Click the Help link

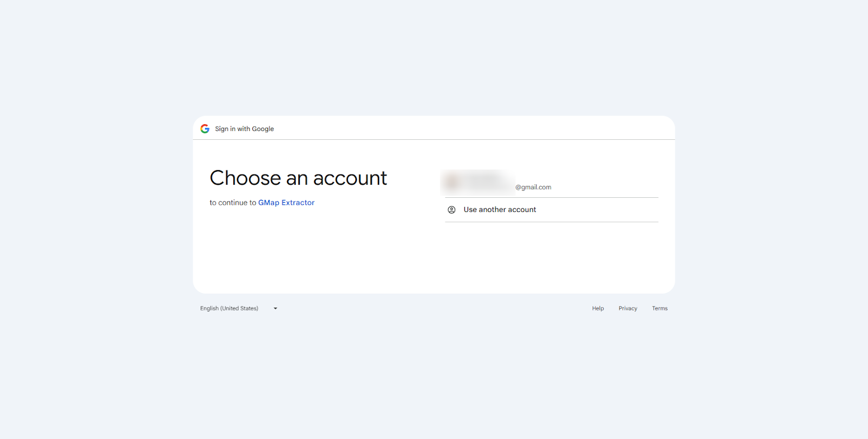tap(597, 308)
